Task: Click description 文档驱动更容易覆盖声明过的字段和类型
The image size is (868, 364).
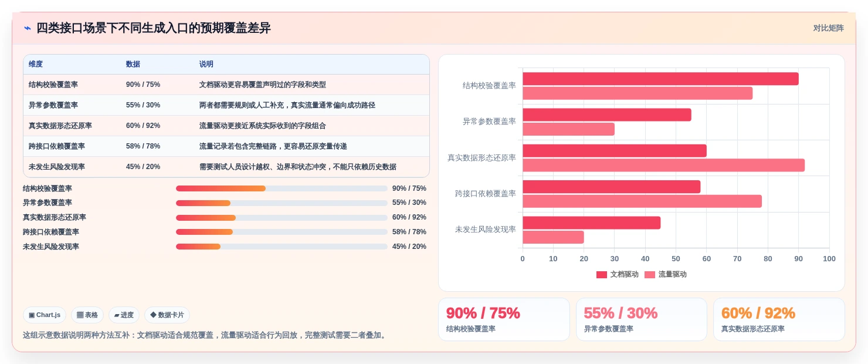Action: (263, 85)
